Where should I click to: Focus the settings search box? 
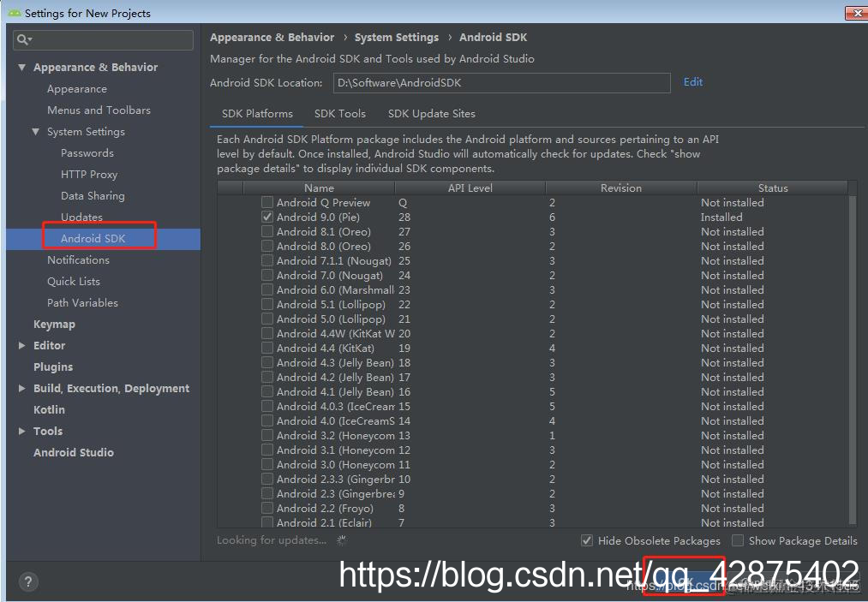[103, 40]
